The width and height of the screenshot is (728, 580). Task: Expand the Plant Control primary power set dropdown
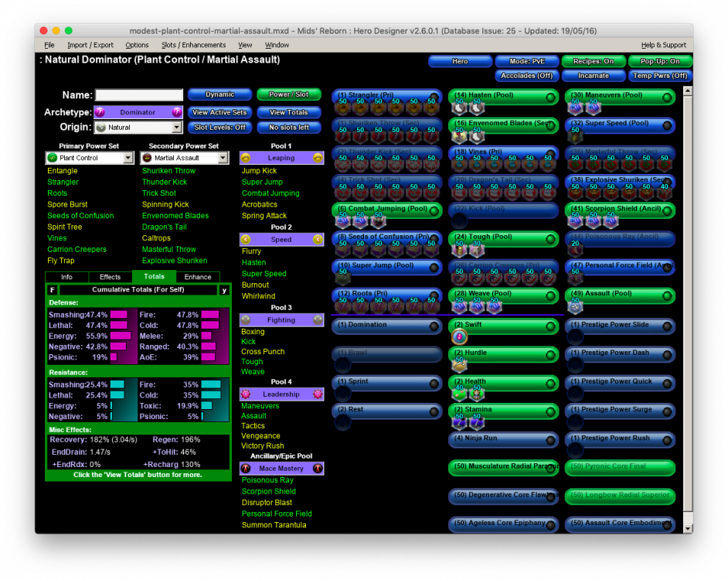coord(128,158)
